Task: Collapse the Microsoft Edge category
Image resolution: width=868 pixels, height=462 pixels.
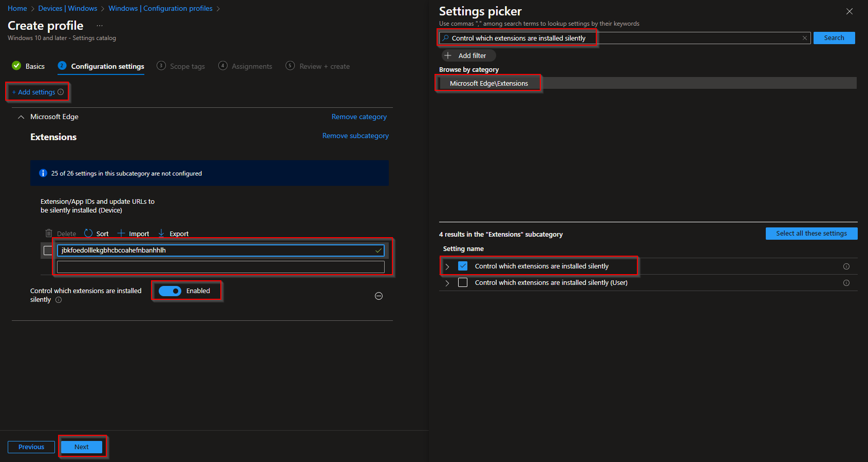Action: tap(21, 117)
